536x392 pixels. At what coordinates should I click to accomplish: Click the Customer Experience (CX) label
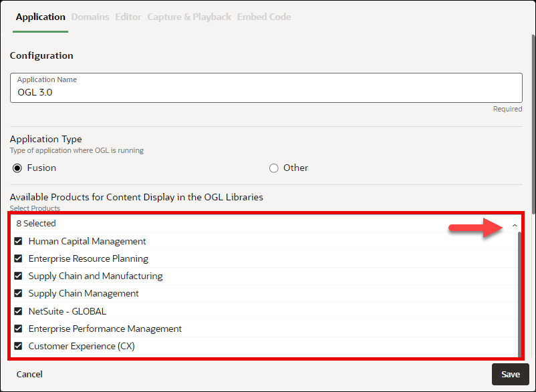point(82,346)
